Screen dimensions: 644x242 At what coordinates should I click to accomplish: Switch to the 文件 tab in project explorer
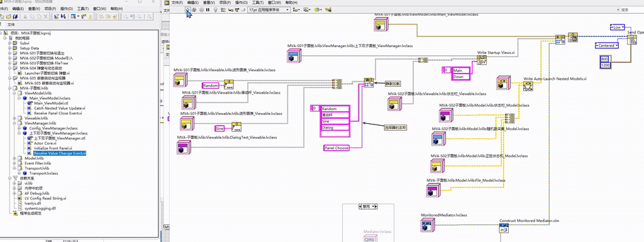point(11,25)
